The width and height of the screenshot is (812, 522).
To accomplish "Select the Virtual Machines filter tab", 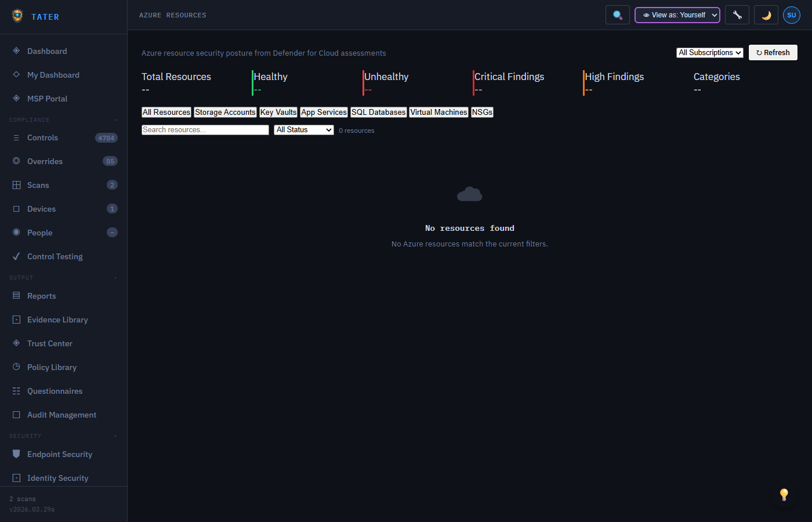I will click(439, 113).
